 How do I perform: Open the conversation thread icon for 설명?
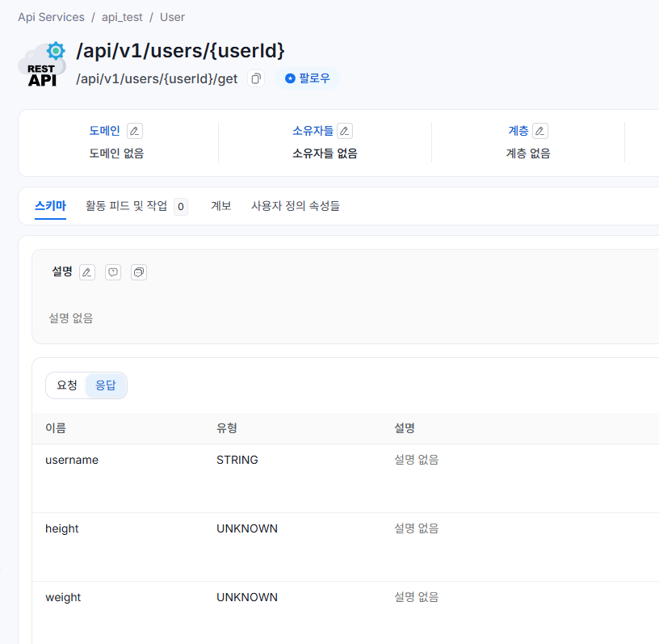click(x=139, y=272)
